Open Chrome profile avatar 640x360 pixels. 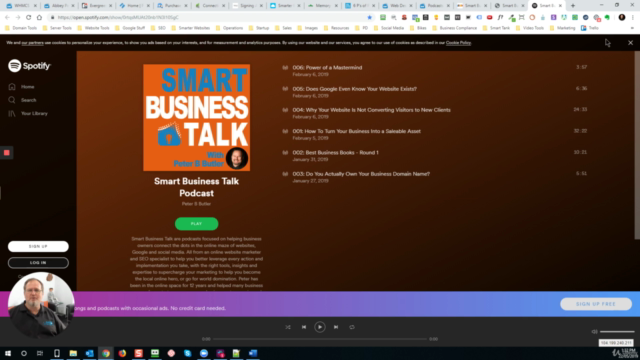622,18
